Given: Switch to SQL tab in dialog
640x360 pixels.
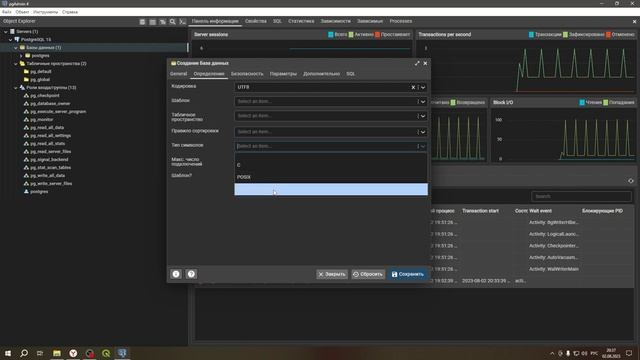Looking at the screenshot, I should point(351,74).
